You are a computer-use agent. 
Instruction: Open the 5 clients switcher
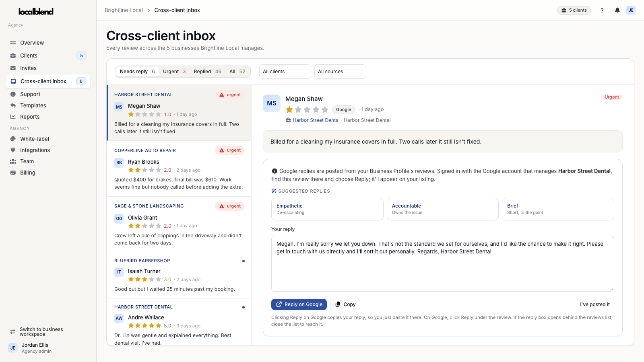(x=574, y=10)
